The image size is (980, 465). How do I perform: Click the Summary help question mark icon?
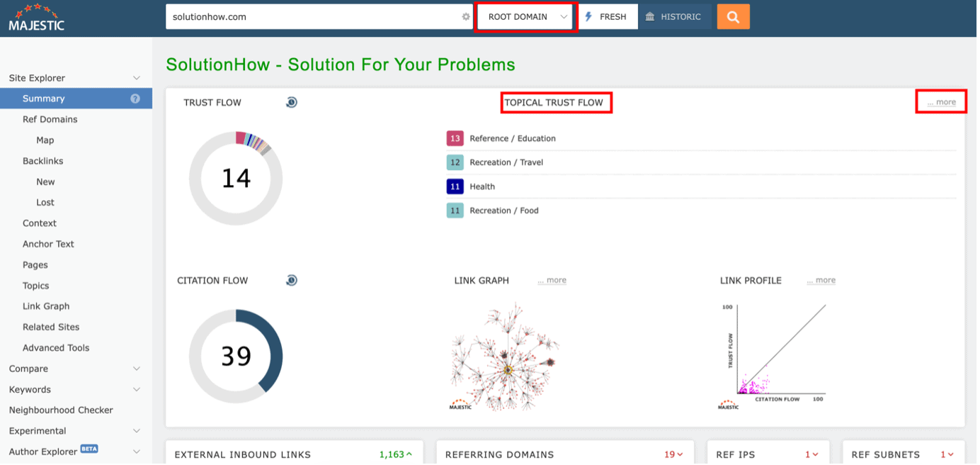pyautogui.click(x=135, y=99)
